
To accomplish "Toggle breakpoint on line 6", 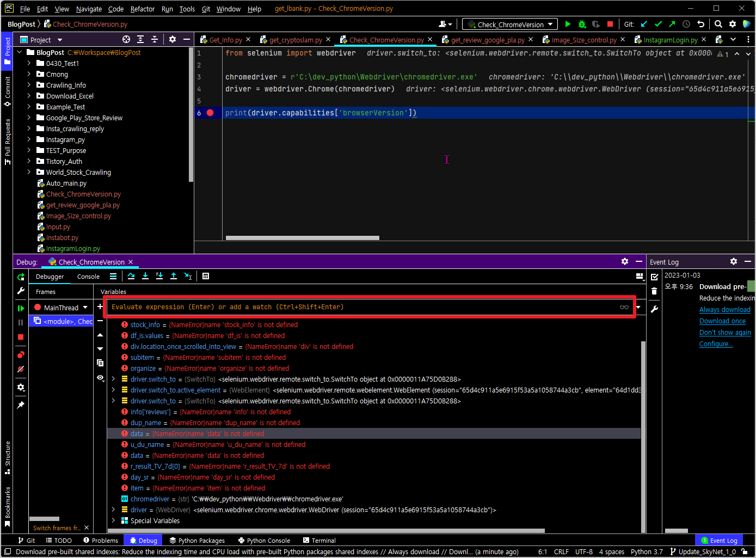I will (x=210, y=113).
